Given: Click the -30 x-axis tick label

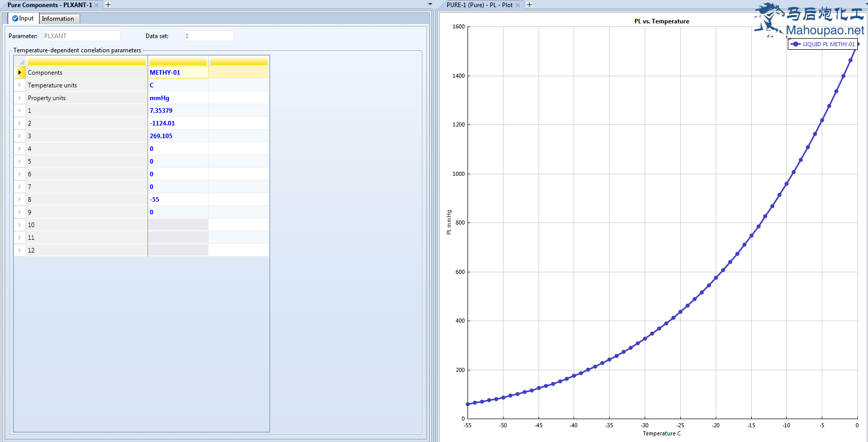Looking at the screenshot, I should pyautogui.click(x=645, y=425).
